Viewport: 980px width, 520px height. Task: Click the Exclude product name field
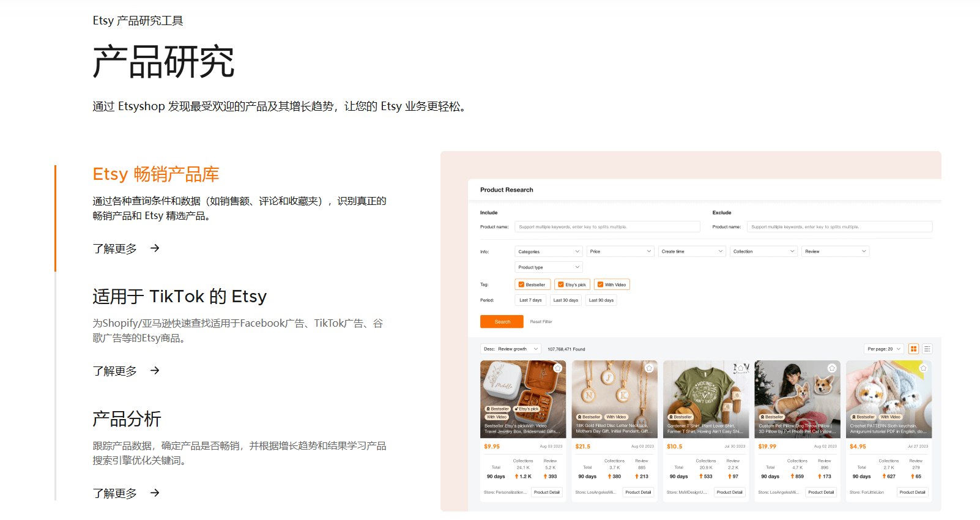839,227
